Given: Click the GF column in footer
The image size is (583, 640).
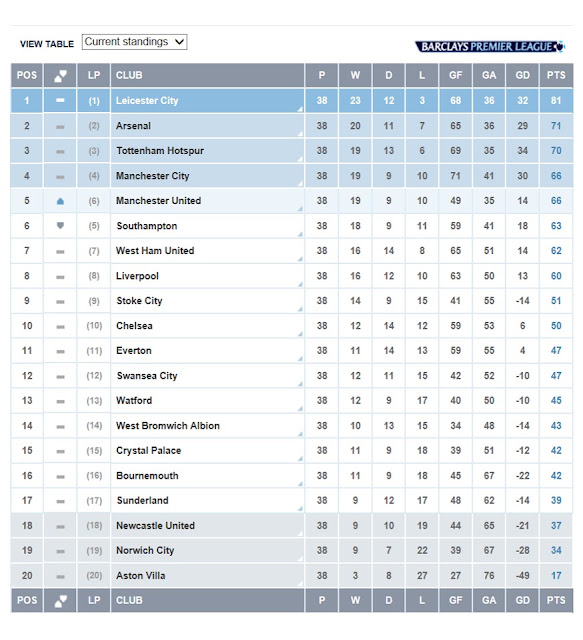Looking at the screenshot, I should [x=456, y=600].
